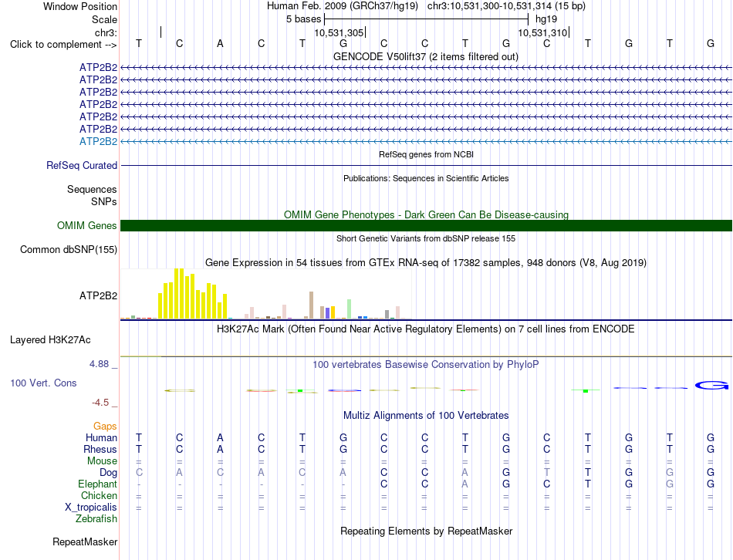The width and height of the screenshot is (733, 560).
Task: Click the 'Click to complement -->' label
Action: click(x=63, y=45)
